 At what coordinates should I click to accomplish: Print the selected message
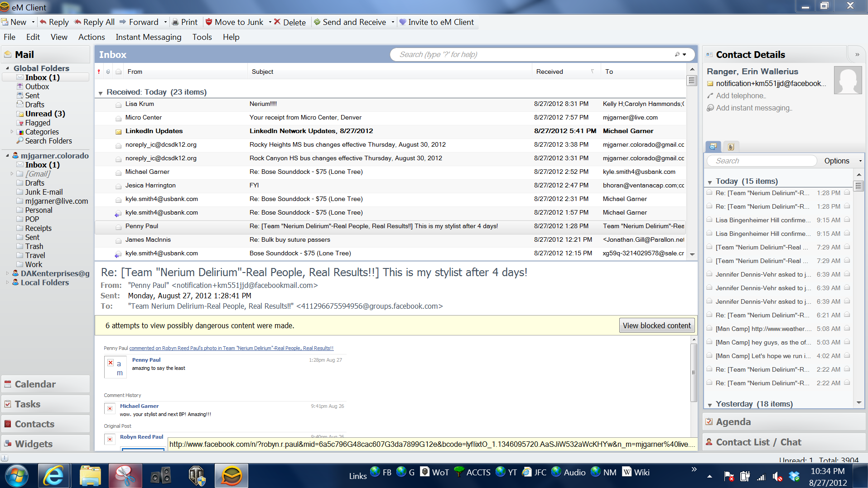tap(185, 22)
